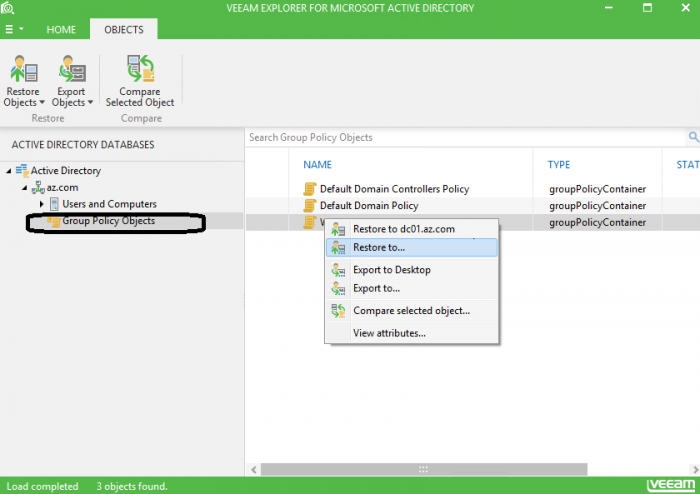Screen dimensions: 700x494
Task: Click the horizontal scrollbar thumb
Action: tap(424, 469)
